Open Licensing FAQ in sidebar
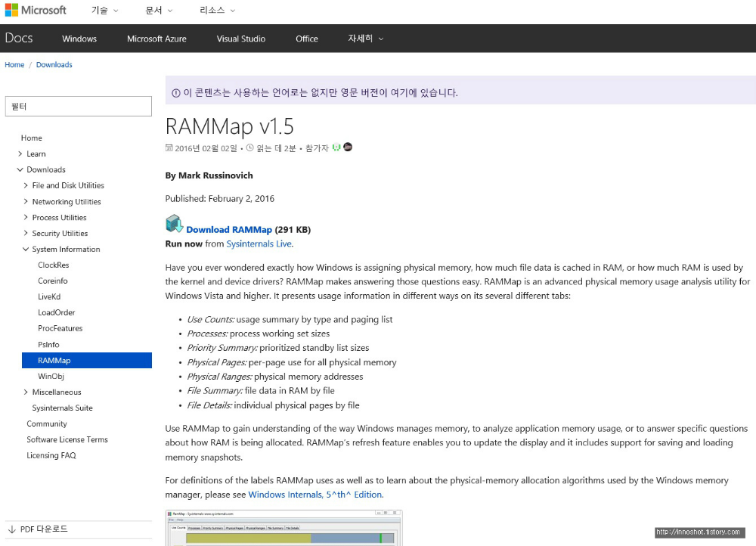 [x=51, y=455]
